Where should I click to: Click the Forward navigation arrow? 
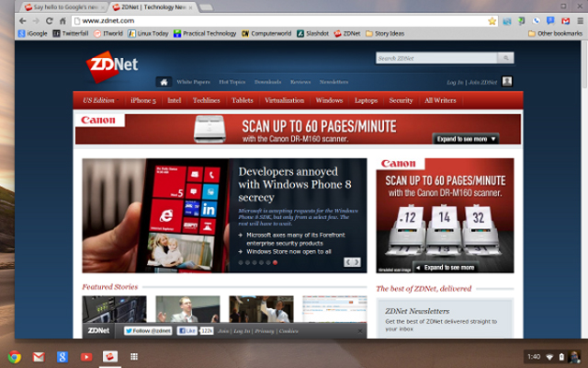click(36, 21)
